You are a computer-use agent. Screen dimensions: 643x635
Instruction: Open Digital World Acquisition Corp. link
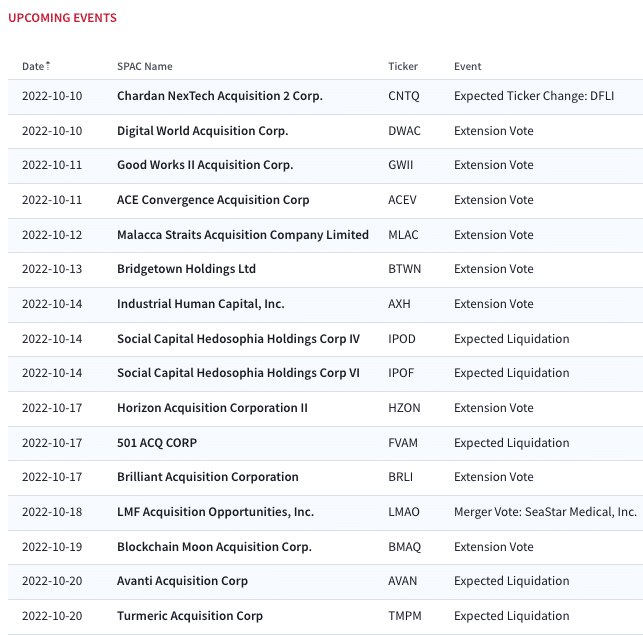pos(203,131)
